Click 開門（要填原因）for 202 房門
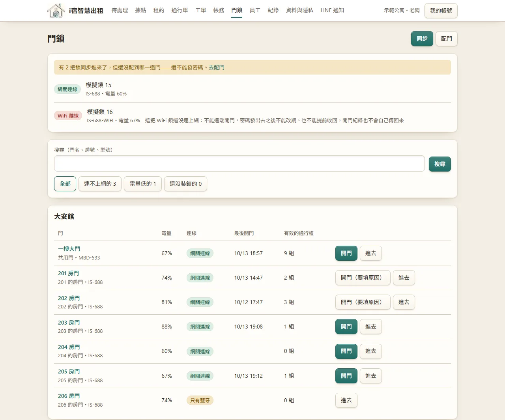505x420 pixels. coord(363,302)
